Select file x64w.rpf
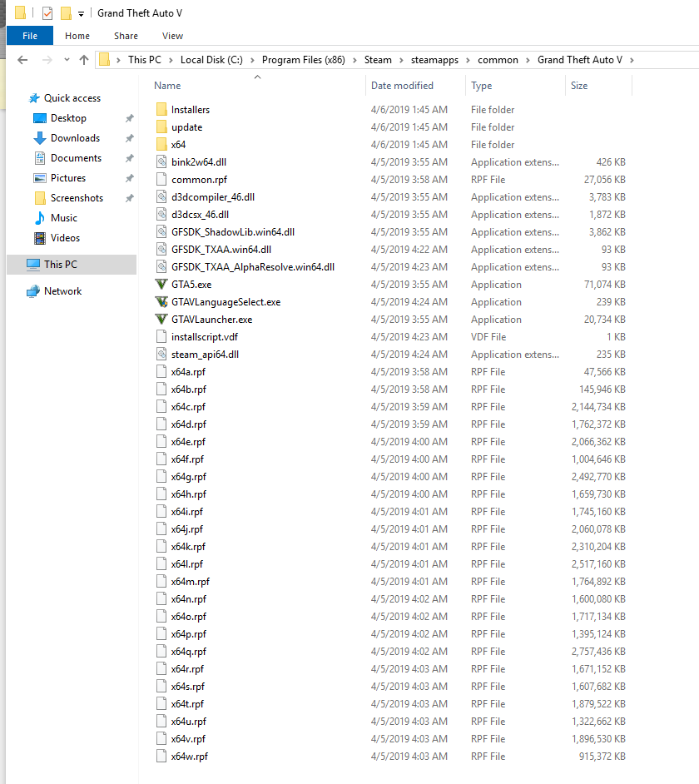 pos(190,757)
